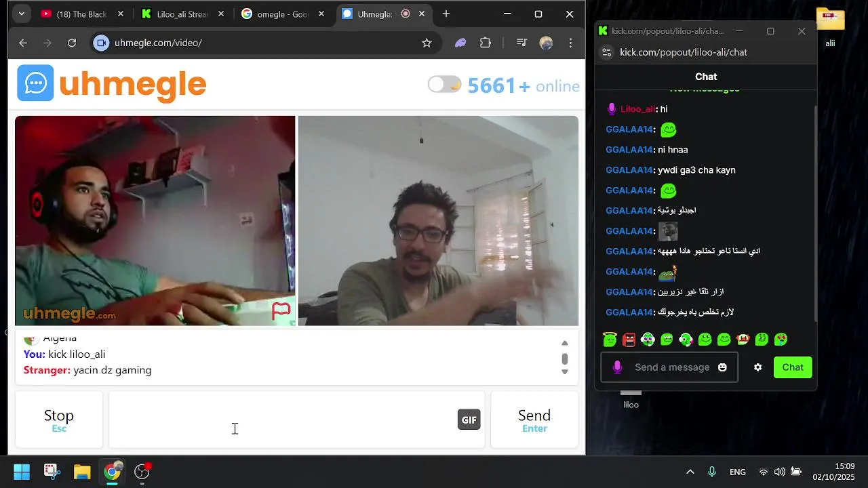This screenshot has height=488, width=868.
Task: Click the Chrome icon on the taskbar
Action: click(x=112, y=472)
